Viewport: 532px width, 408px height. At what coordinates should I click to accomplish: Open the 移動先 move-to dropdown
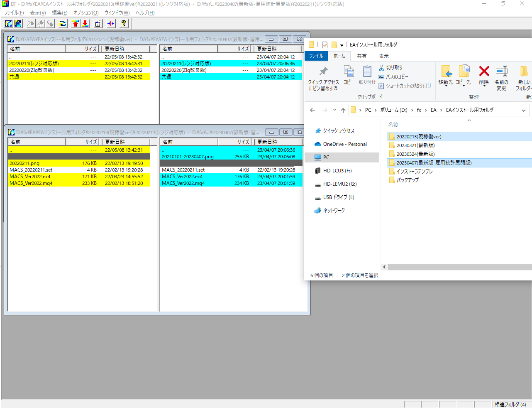pos(446,76)
